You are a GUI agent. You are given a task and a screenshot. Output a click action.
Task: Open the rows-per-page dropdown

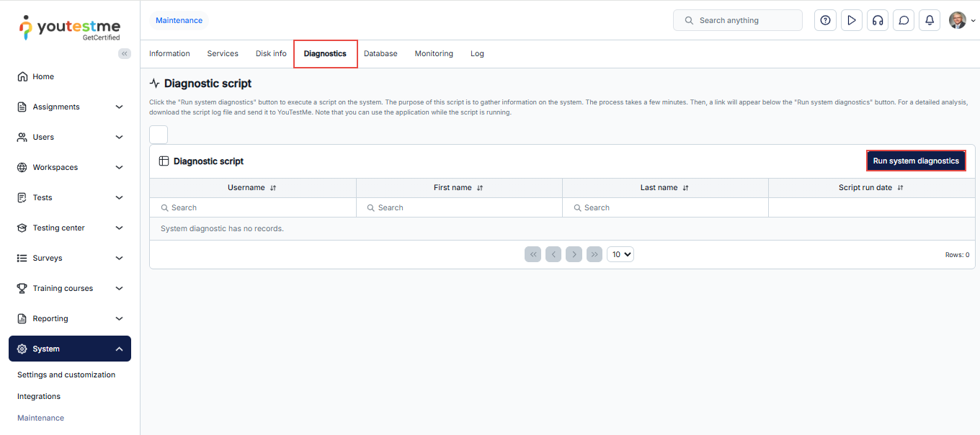pos(620,254)
